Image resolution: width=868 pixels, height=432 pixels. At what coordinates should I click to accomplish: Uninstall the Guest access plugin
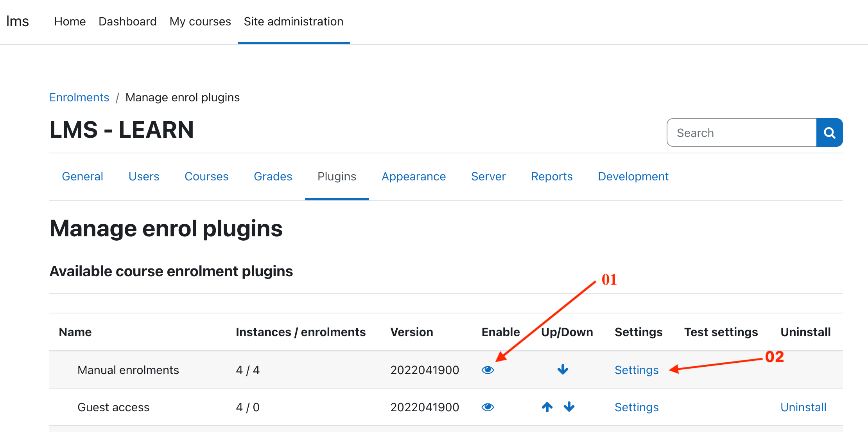[x=803, y=407]
